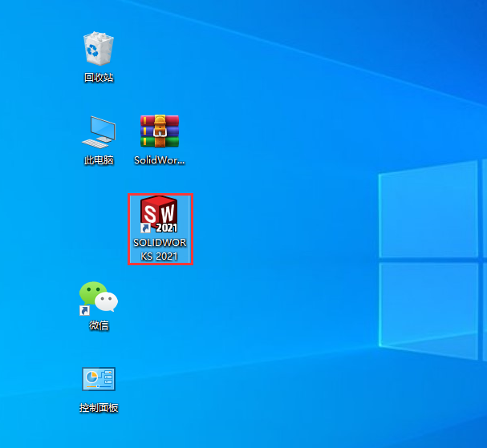Click the 微信 text label
The image size is (487, 448).
coord(99,326)
